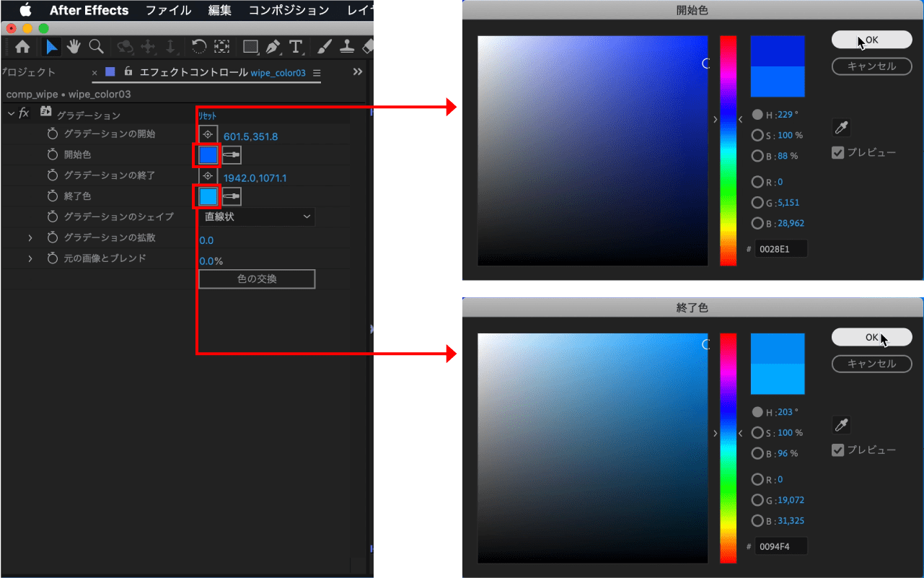Select the S radio button in 終了色 dialog
This screenshot has width=924, height=578.
[757, 433]
